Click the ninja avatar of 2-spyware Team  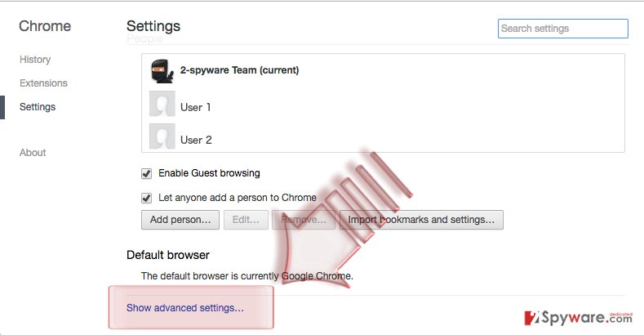162,71
